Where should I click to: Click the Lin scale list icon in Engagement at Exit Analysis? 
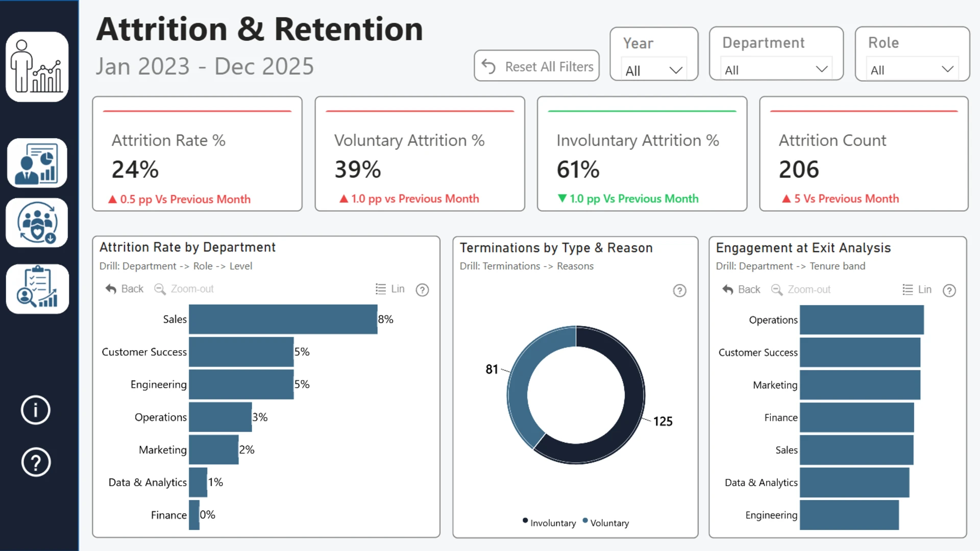tap(908, 290)
